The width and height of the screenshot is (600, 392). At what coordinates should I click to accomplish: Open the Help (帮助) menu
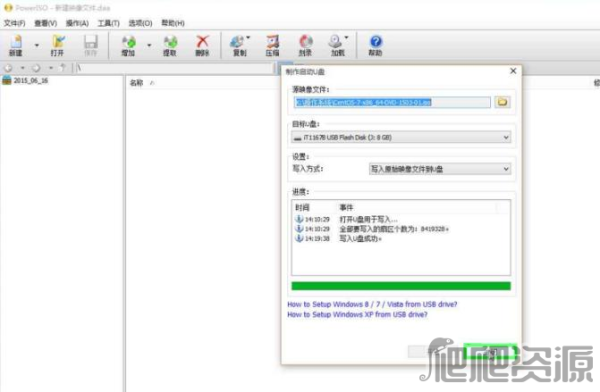[x=173, y=23]
